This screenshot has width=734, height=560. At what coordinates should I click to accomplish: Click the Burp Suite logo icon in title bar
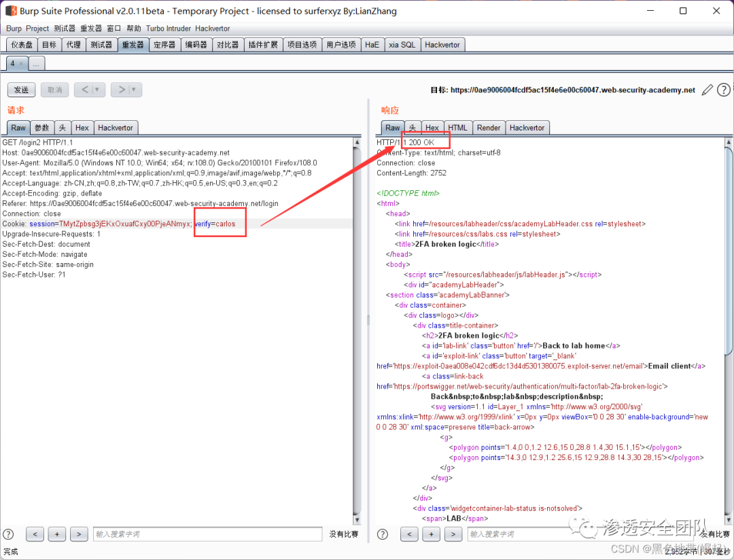pos(11,10)
